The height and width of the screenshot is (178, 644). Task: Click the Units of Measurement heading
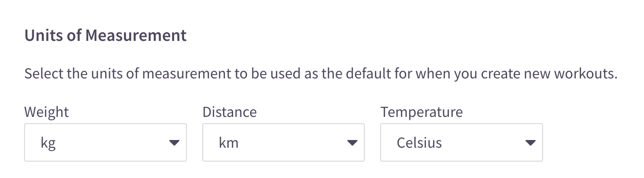tap(105, 36)
